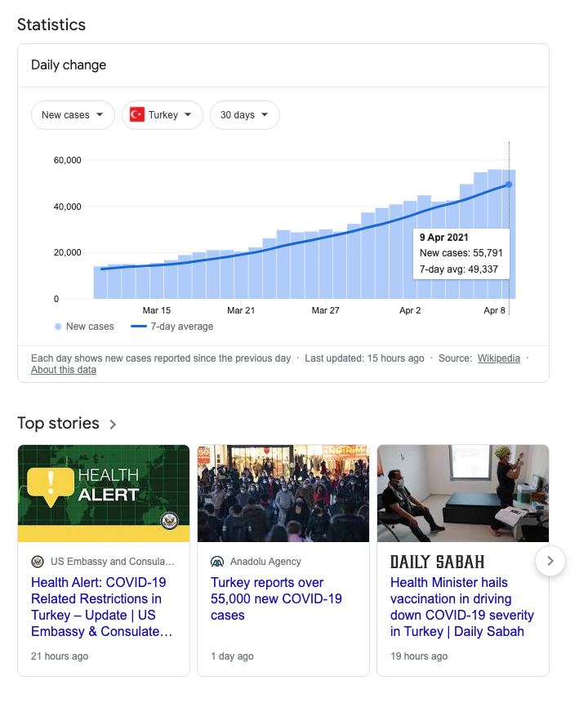
Task: Click the Mar 27 axis label
Action: click(325, 310)
